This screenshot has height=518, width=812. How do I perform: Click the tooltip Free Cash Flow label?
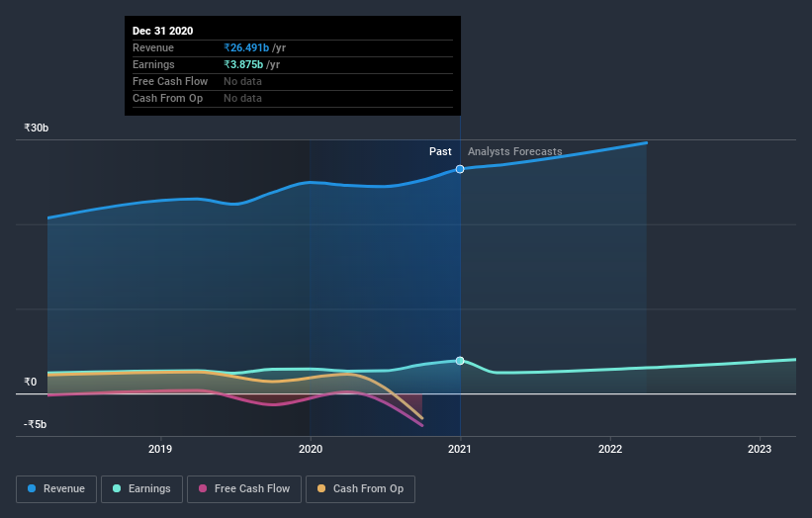pos(170,81)
